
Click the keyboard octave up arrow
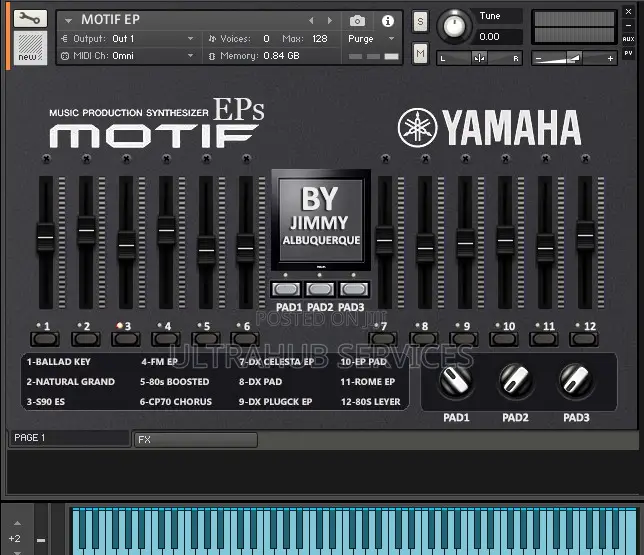[x=17, y=523]
